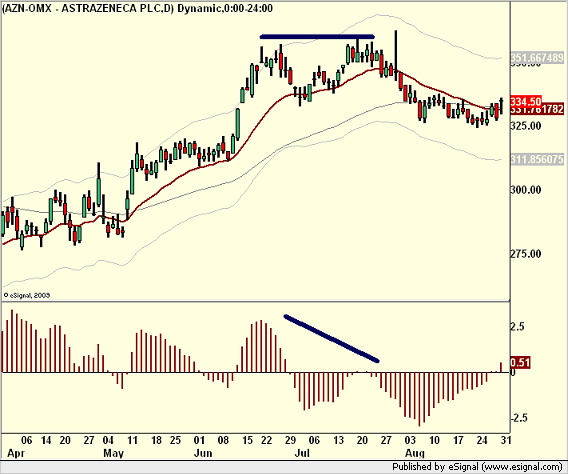The image size is (568, 474).
Task: Click the 300.00 price axis label
Action: click(526, 189)
